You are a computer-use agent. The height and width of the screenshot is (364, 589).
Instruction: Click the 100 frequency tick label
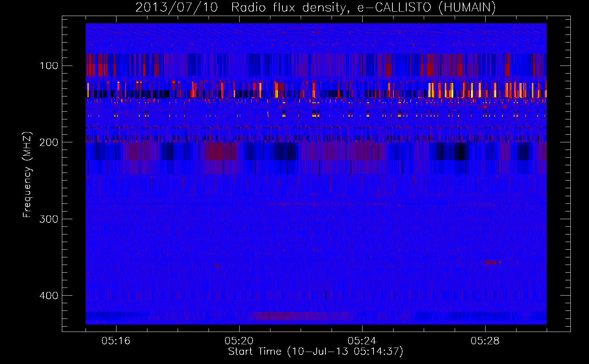pyautogui.click(x=49, y=66)
